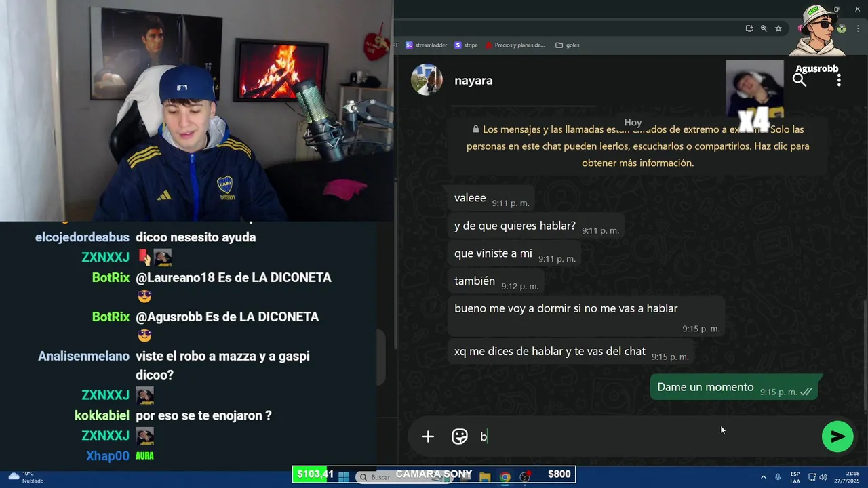The image size is (868, 488).
Task: Click the microphone tray icon
Action: point(778,477)
